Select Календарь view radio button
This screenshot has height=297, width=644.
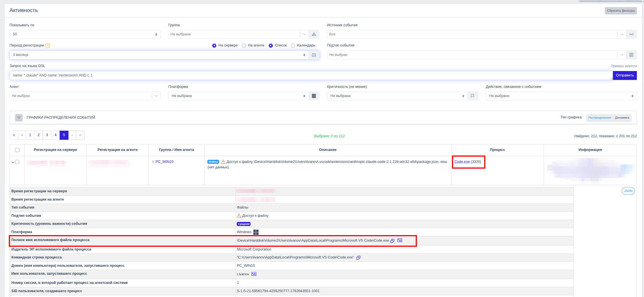coord(293,46)
